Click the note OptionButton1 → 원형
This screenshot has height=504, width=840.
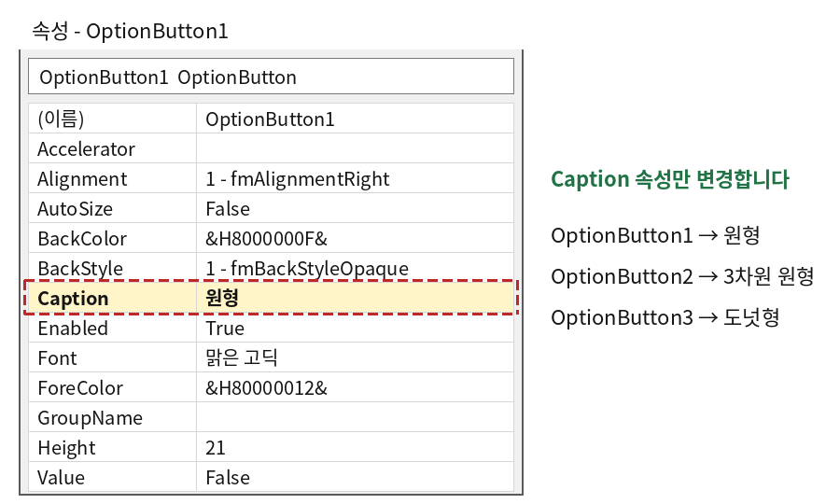tap(656, 235)
